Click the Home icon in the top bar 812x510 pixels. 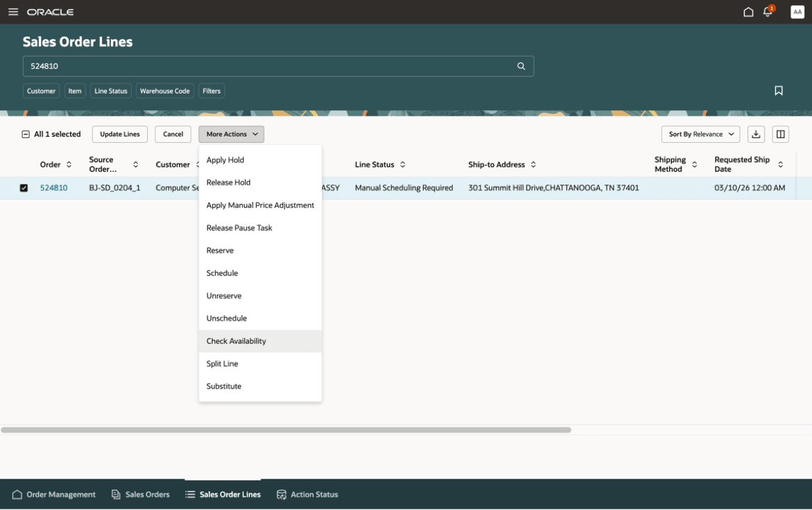[x=748, y=12]
